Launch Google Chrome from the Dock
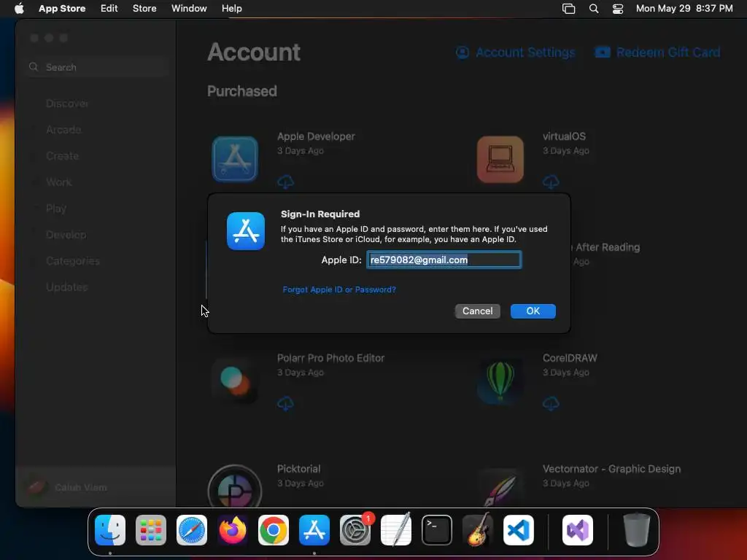Screen dimensions: 747x560 click(x=274, y=530)
